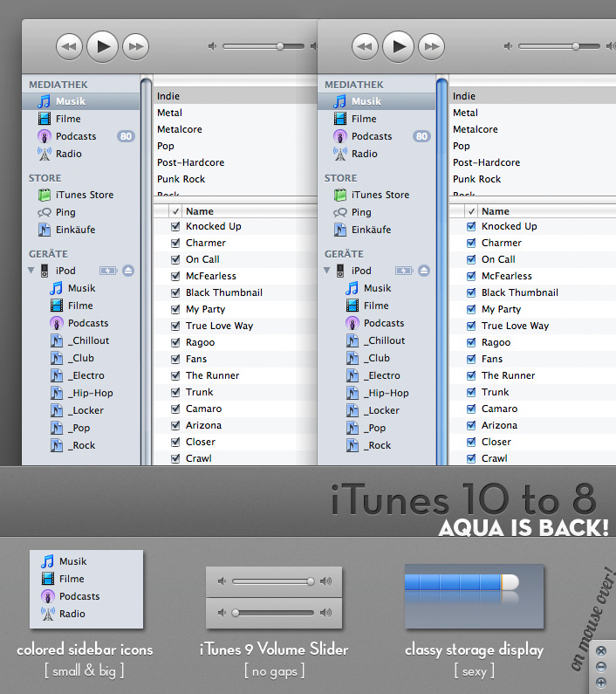616x694 pixels.
Task: Eject the iPod in right window
Action: click(424, 271)
